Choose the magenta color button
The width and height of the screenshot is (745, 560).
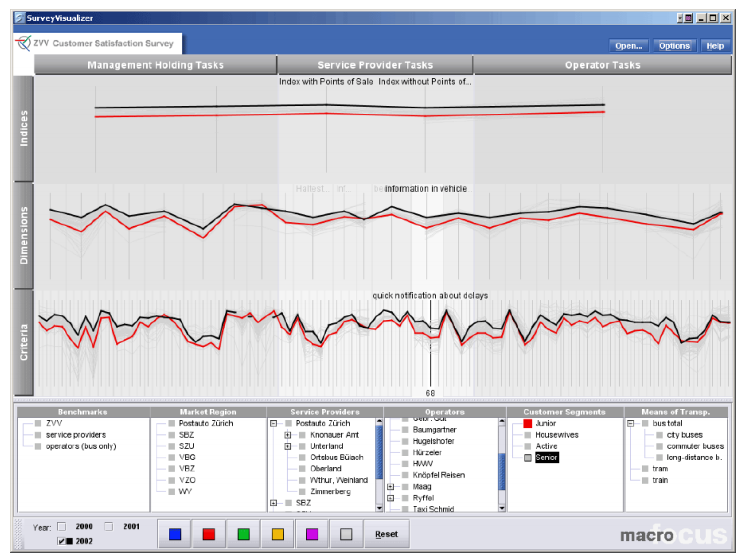point(312,534)
